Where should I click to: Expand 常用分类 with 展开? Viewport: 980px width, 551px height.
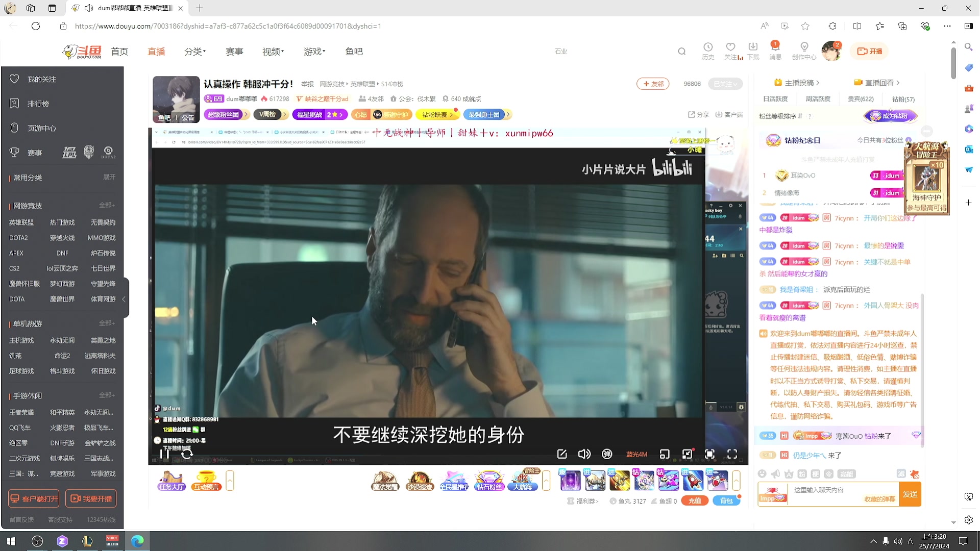coord(109,177)
